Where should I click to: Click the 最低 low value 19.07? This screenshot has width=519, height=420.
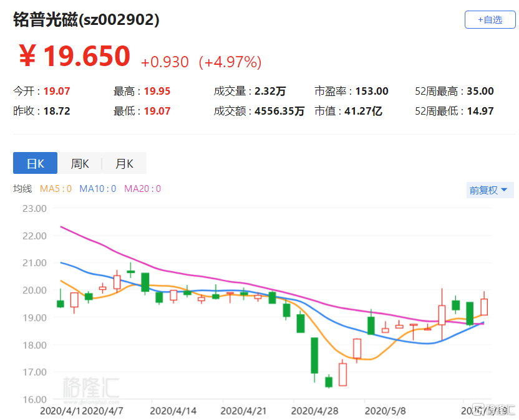point(157,111)
